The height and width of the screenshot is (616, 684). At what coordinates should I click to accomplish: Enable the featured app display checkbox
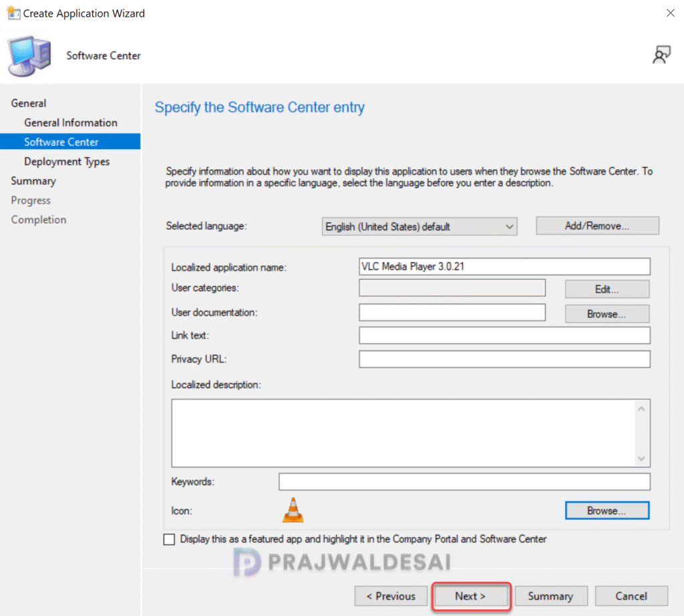(169, 539)
